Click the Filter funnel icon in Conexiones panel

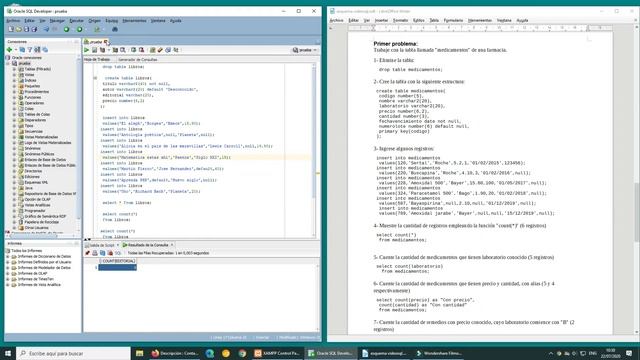pos(29,50)
